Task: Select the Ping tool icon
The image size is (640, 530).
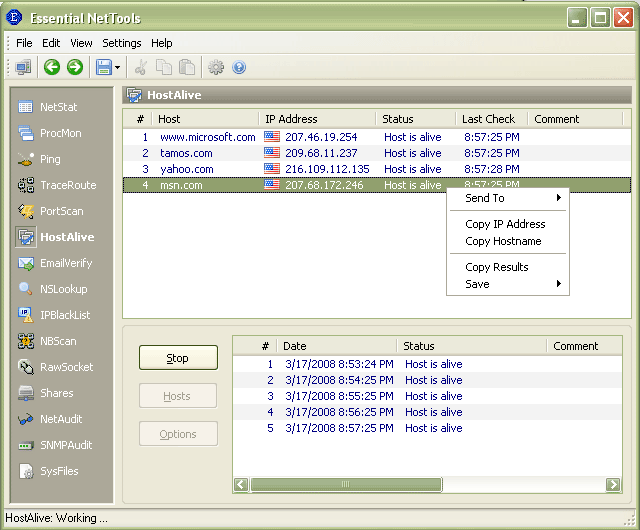Action: point(26,159)
